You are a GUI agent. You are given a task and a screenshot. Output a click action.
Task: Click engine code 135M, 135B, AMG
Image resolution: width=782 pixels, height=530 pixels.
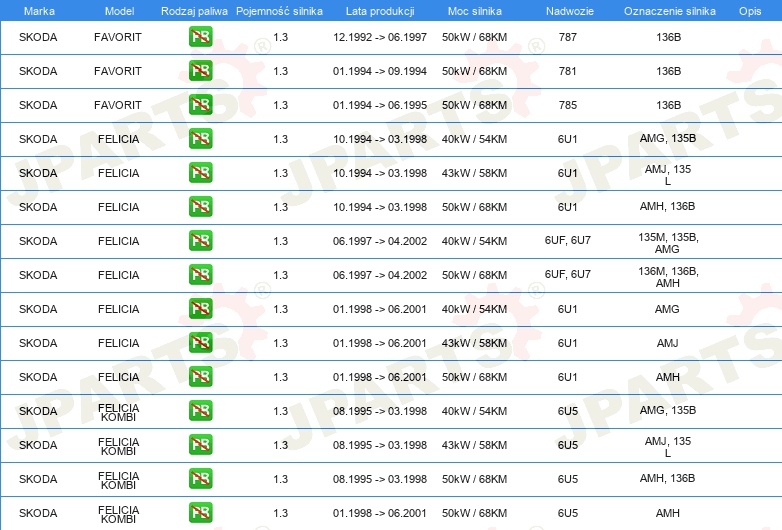(x=668, y=243)
